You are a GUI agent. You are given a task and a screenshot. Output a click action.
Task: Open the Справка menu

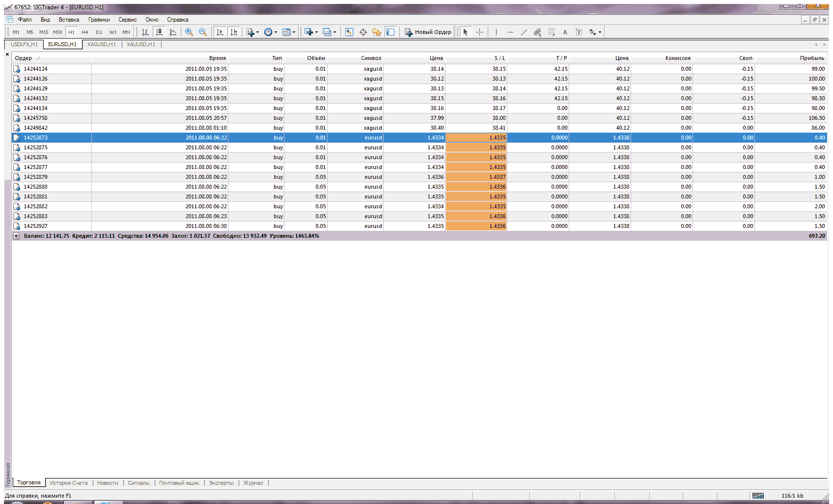177,20
